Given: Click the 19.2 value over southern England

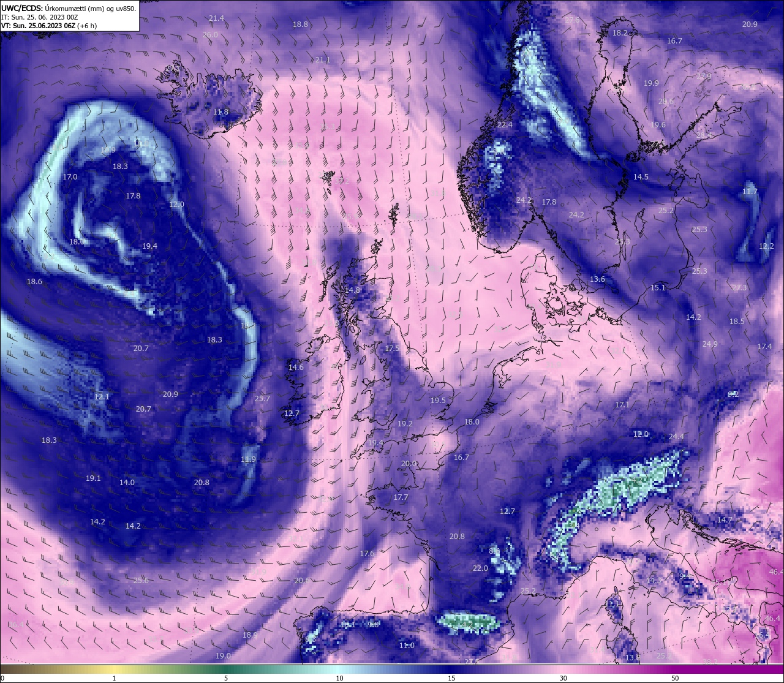Looking at the screenshot, I should [405, 423].
